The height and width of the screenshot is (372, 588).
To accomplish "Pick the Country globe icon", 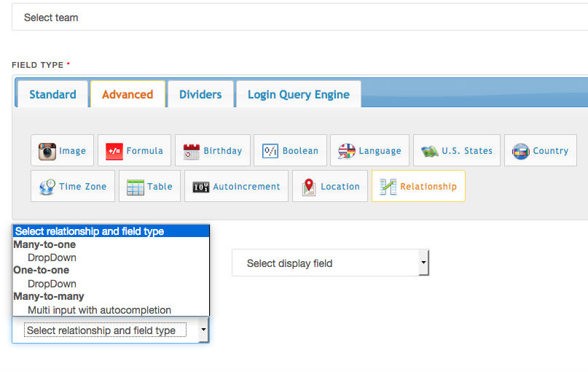I will (521, 151).
